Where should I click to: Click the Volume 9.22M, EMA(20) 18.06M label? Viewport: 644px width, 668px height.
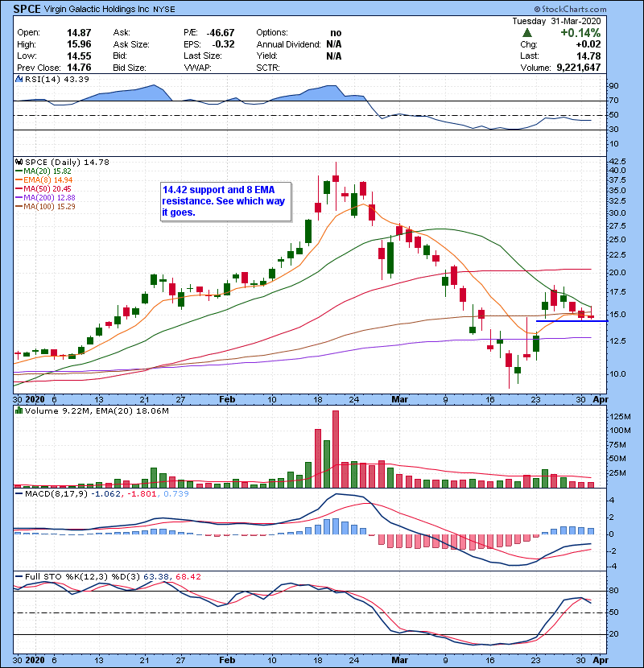click(x=97, y=411)
